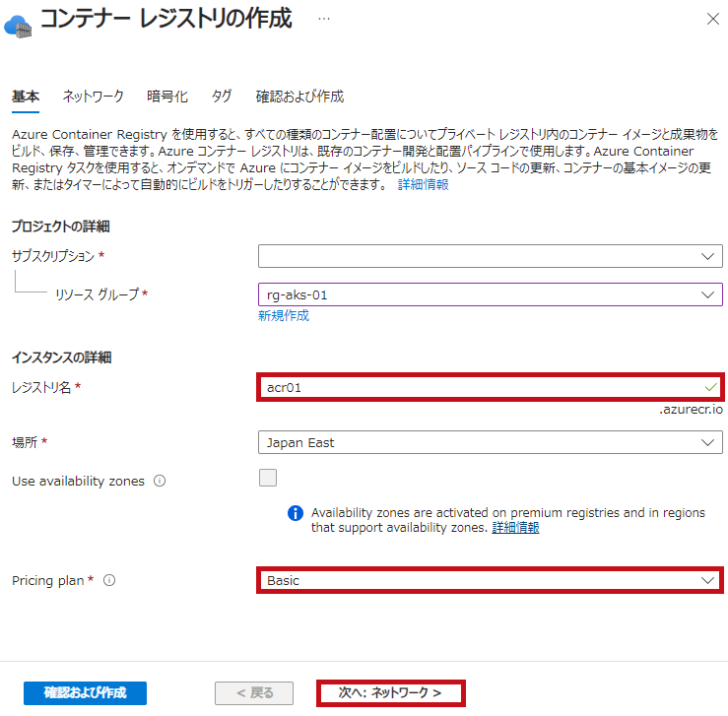Click blue info icon in availability zones notice
Image resolution: width=728 pixels, height=716 pixels.
pos(296,513)
